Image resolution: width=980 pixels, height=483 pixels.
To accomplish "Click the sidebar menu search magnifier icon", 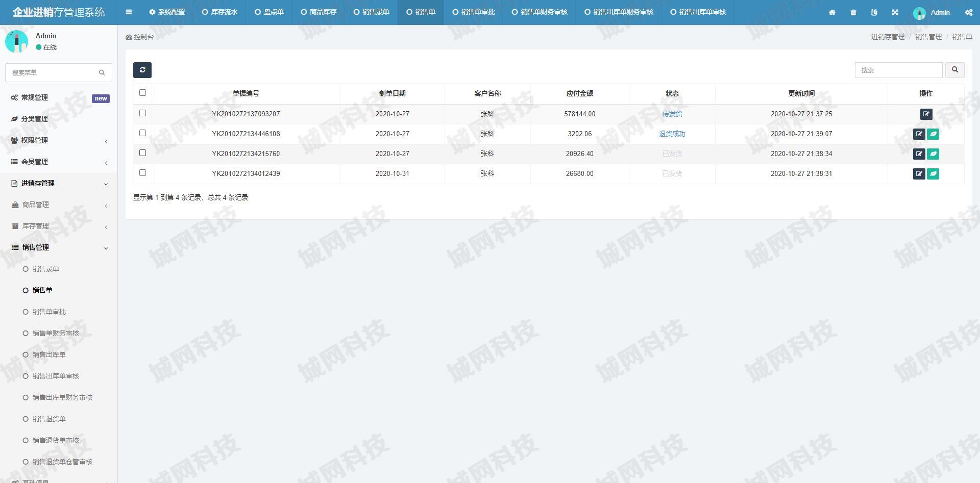I will pyautogui.click(x=102, y=72).
